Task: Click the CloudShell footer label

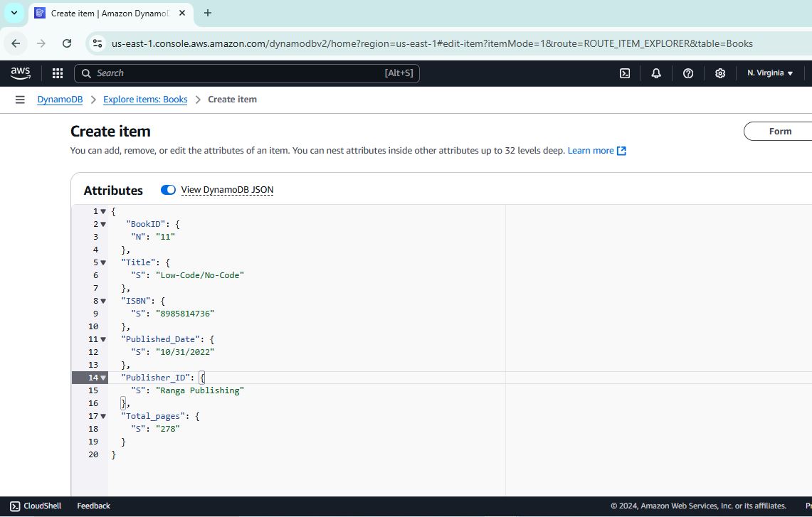Action: point(43,506)
